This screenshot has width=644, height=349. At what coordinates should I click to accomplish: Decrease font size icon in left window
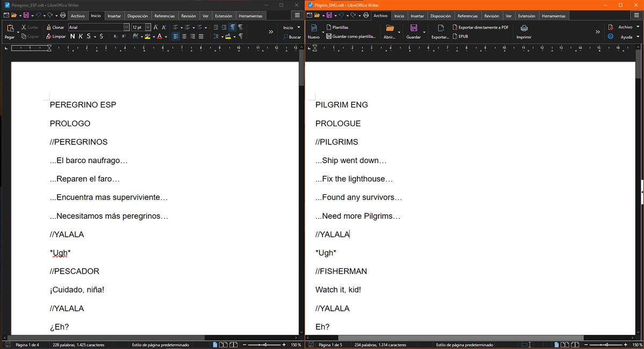coord(164,27)
